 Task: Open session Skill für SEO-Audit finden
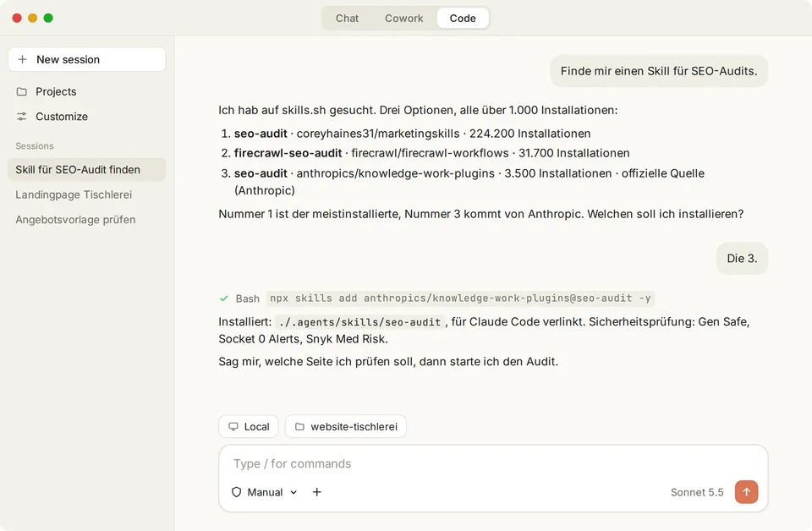pyautogui.click(x=86, y=170)
